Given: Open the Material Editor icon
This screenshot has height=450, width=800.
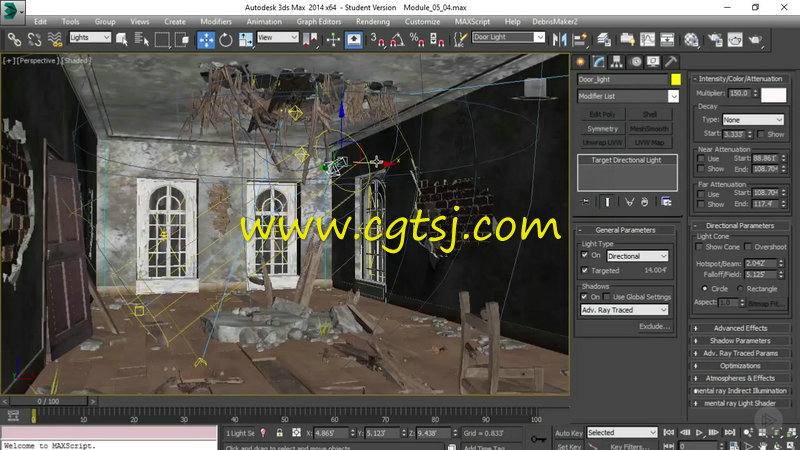Looking at the screenshot, I should (691, 39).
